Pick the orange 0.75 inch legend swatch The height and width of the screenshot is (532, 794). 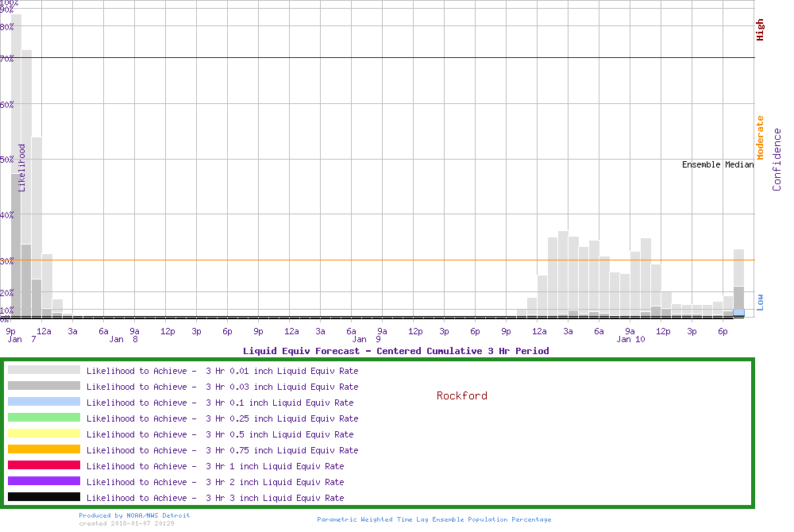(x=44, y=449)
